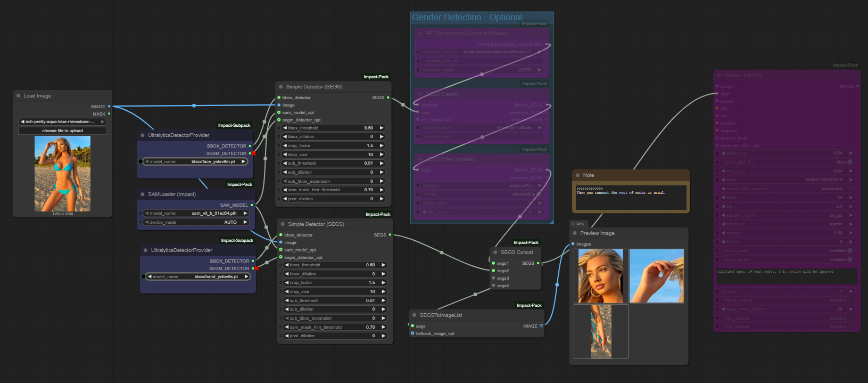Select the SEGS Concat node title
This screenshot has width=868, height=383.
(x=517, y=252)
